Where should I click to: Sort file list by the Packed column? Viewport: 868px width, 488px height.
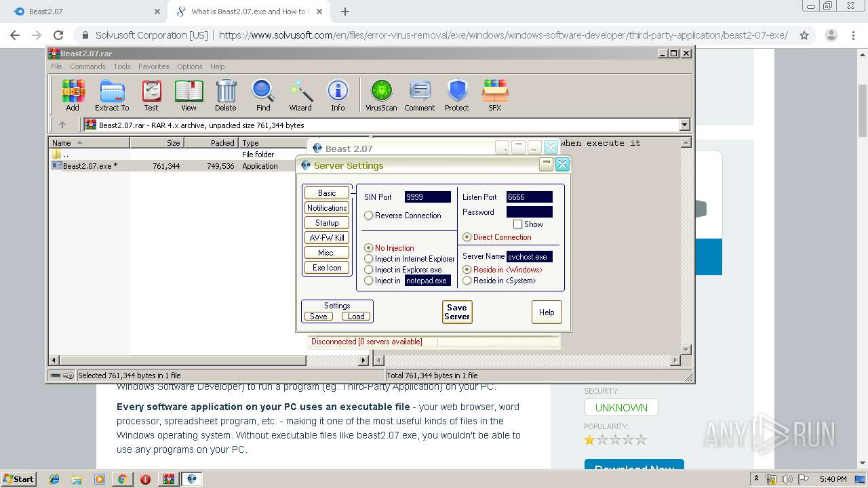point(211,143)
